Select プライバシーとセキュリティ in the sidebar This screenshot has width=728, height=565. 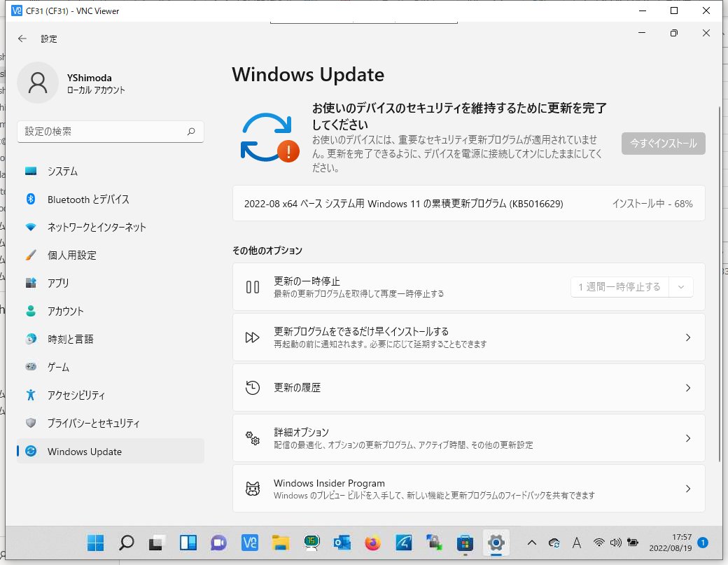tap(111, 424)
